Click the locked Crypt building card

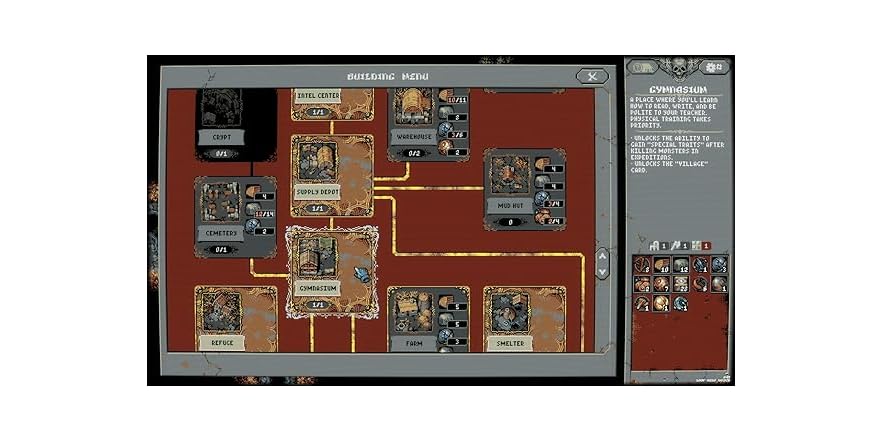click(236, 124)
